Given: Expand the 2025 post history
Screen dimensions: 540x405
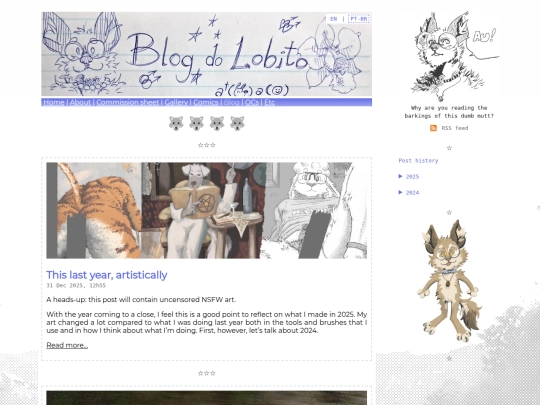Looking at the screenshot, I should pyautogui.click(x=409, y=177).
